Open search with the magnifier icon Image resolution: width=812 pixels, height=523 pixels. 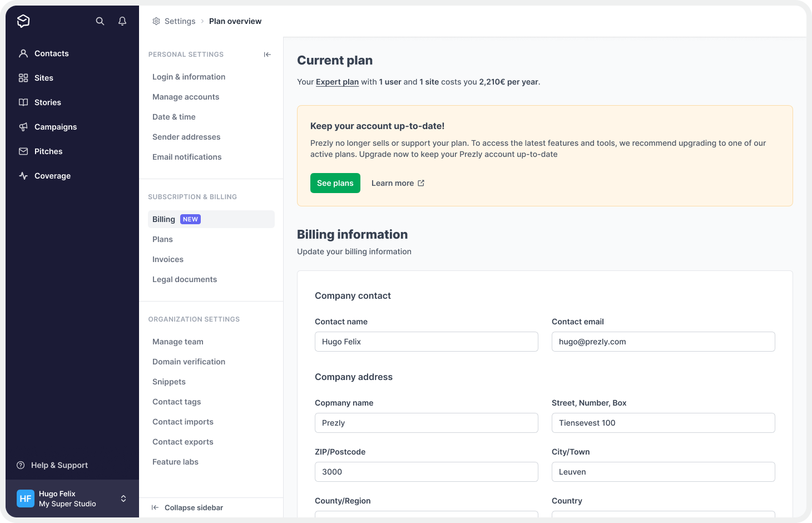tap(100, 21)
